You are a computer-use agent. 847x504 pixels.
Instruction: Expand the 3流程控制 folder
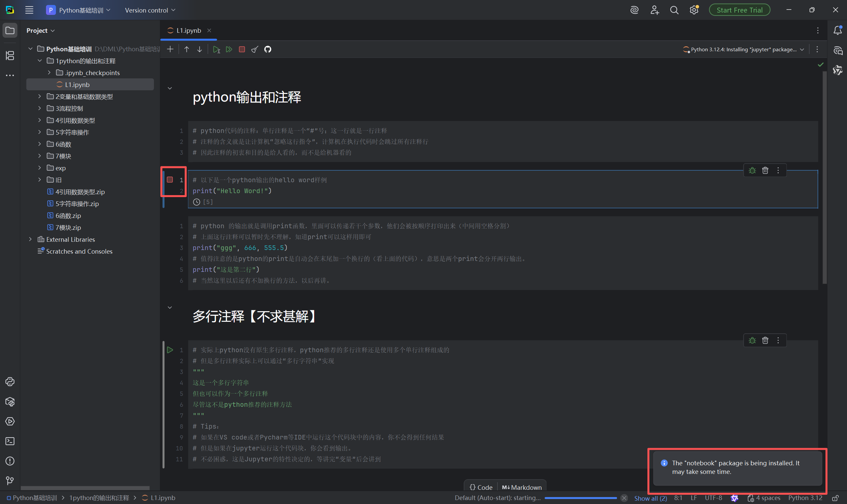point(39,108)
